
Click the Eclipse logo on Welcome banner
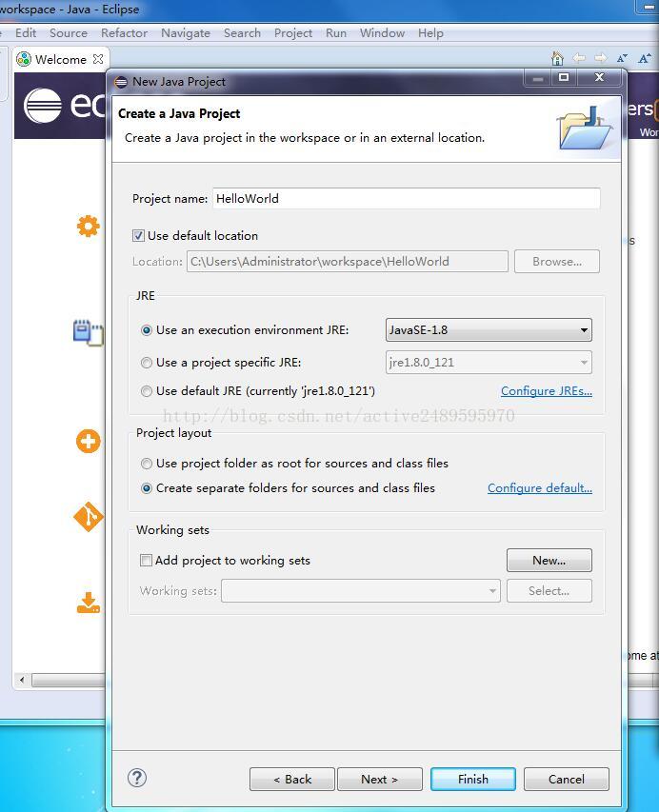(43, 106)
